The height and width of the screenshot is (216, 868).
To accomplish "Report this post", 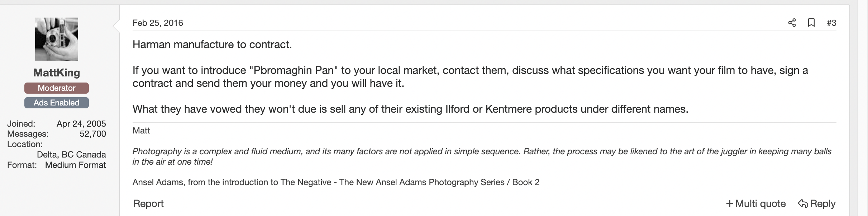I will pyautogui.click(x=148, y=204).
